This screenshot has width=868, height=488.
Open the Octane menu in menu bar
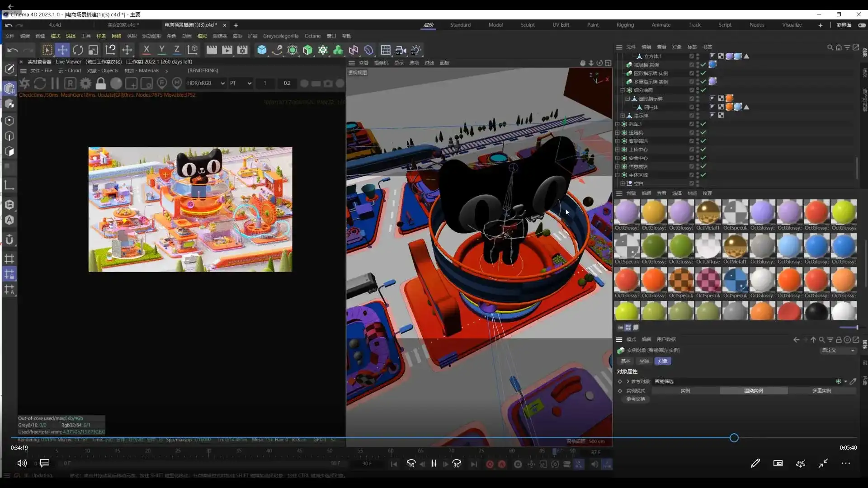pyautogui.click(x=312, y=36)
